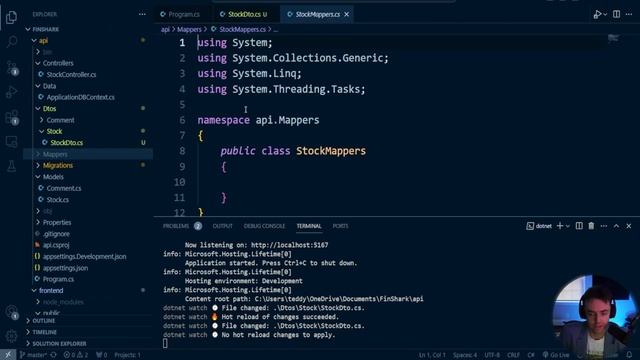Open the Problems panel tab
The image size is (640, 360).
click(x=182, y=226)
